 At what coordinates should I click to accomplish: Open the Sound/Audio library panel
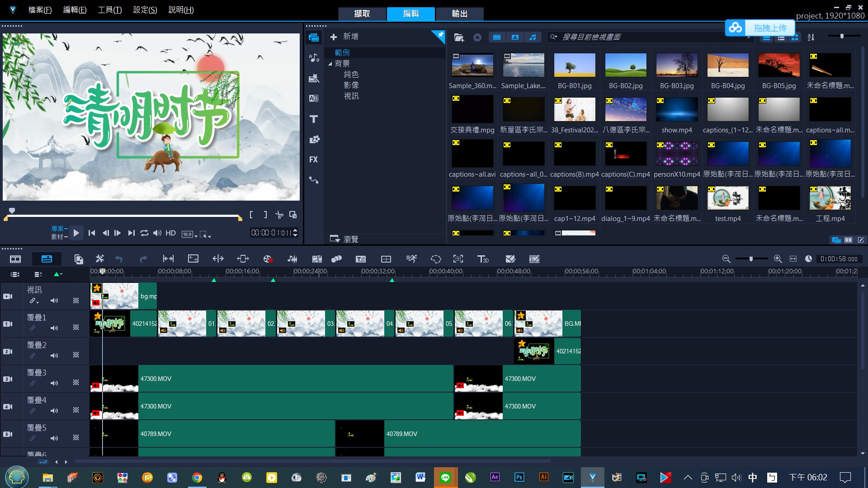314,58
